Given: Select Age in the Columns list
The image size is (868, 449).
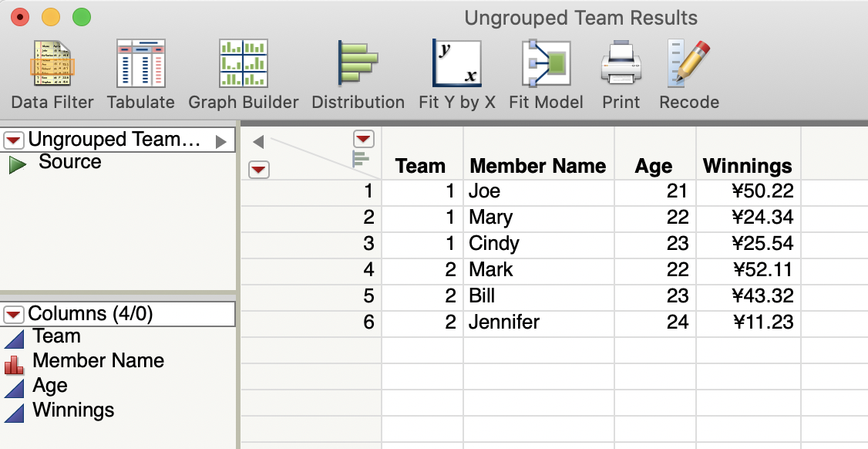Looking at the screenshot, I should 50,386.
